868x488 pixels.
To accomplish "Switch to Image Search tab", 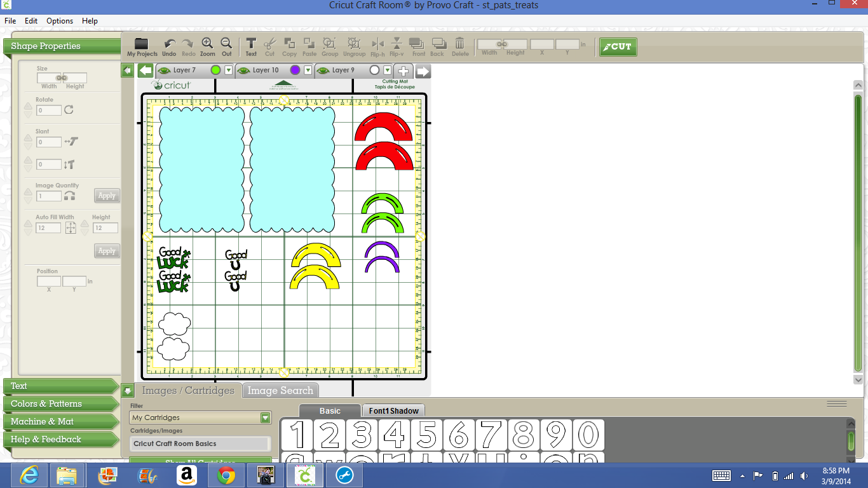I will click(x=280, y=390).
